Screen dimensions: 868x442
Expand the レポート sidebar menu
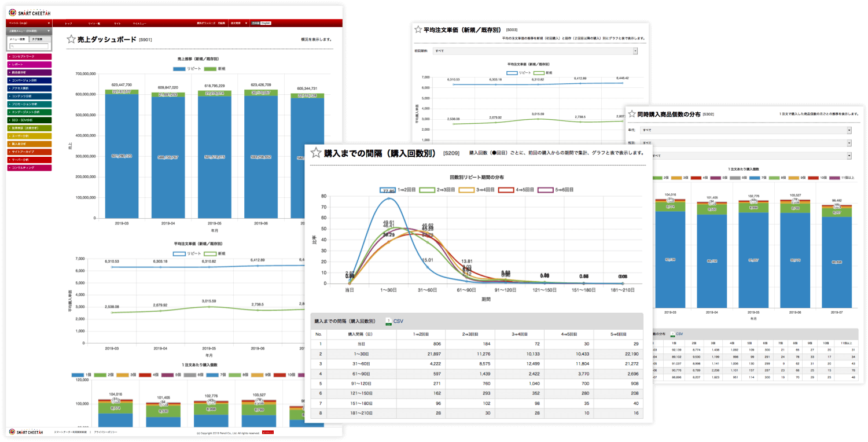pyautogui.click(x=30, y=64)
